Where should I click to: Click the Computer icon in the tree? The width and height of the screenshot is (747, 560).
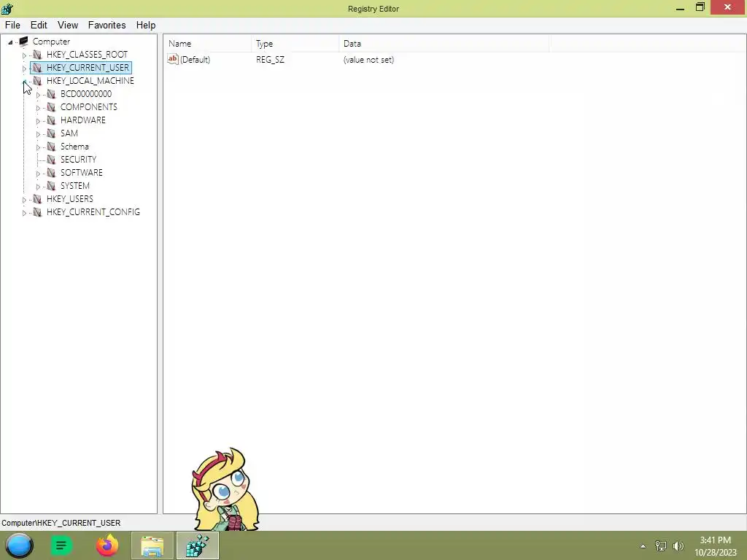24,42
